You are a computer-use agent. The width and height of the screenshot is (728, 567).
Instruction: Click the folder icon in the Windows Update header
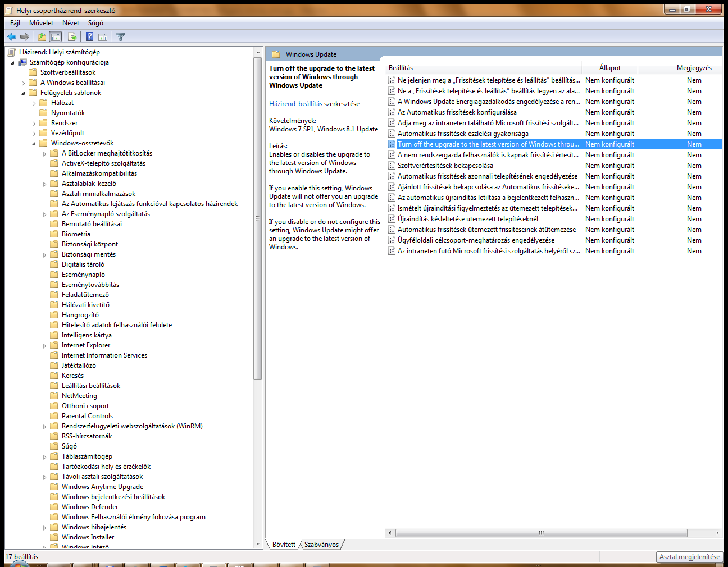click(x=276, y=54)
